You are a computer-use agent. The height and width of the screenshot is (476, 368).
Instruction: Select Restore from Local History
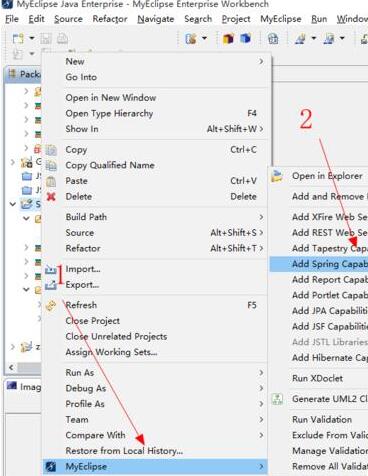[124, 451]
